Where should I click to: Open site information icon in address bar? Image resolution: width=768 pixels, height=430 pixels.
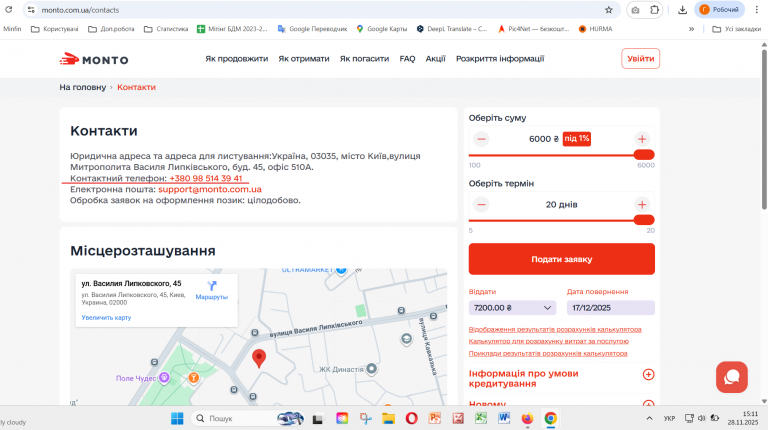click(x=31, y=10)
